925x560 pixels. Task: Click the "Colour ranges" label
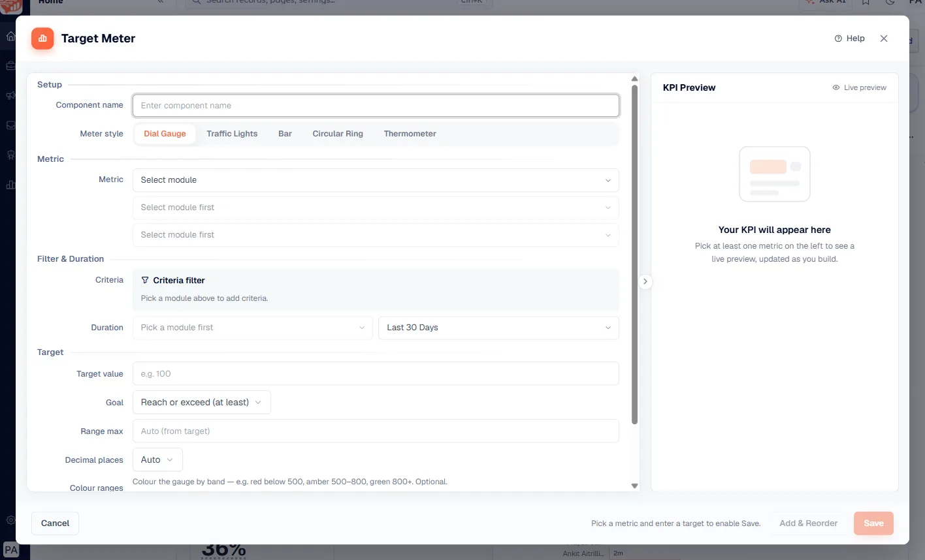97,488
